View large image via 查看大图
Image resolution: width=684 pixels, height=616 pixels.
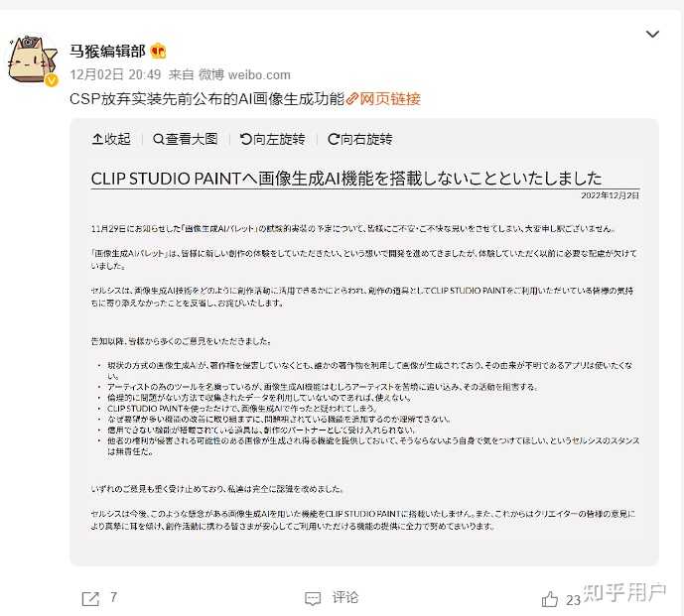point(185,139)
